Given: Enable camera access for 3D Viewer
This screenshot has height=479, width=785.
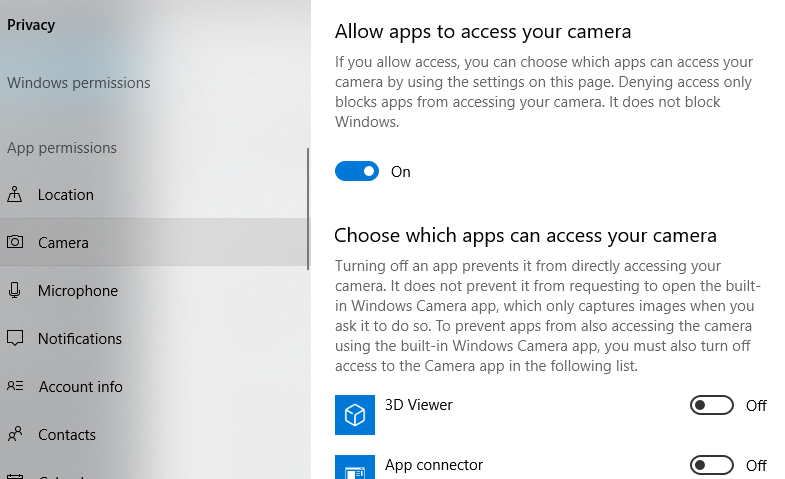Looking at the screenshot, I should click(x=711, y=405).
